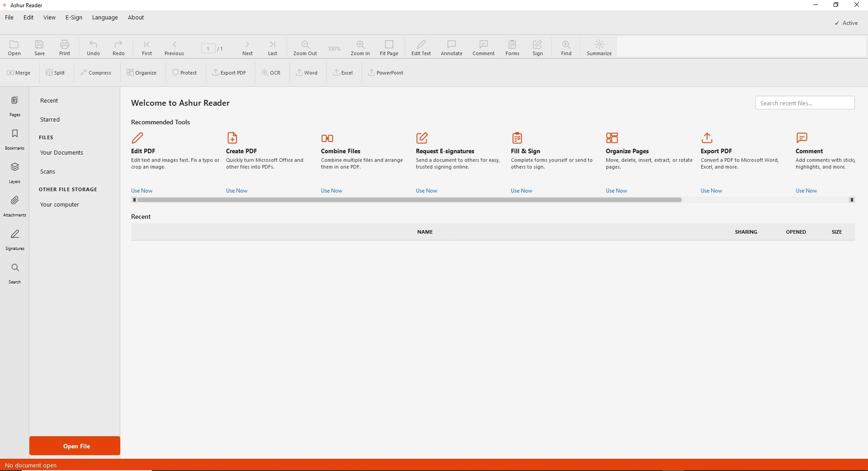The height and width of the screenshot is (471, 868).
Task: Click the Search recent files field
Action: 805,103
